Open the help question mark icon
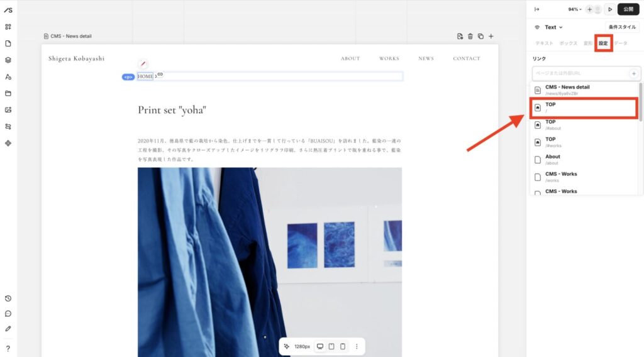The width and height of the screenshot is (644, 357). pos(8,348)
